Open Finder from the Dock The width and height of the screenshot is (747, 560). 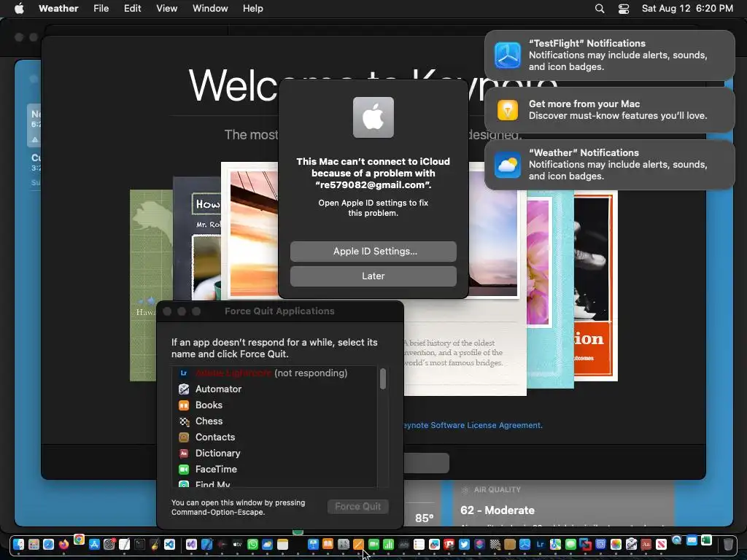[18, 544]
